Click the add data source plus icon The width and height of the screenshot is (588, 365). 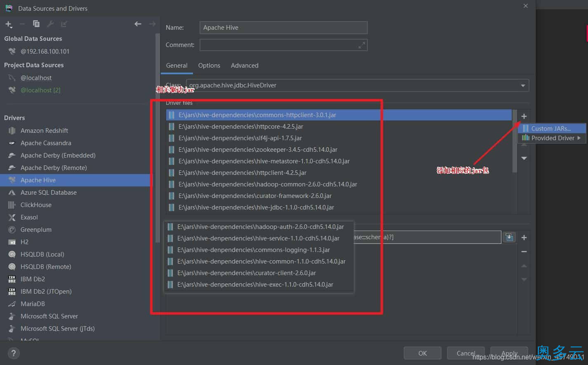[x=8, y=24]
